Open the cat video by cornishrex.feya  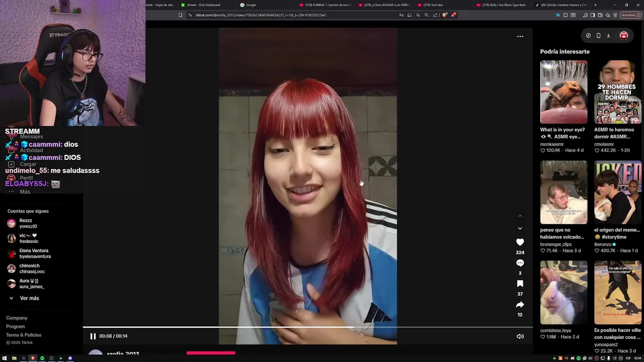pos(563,292)
